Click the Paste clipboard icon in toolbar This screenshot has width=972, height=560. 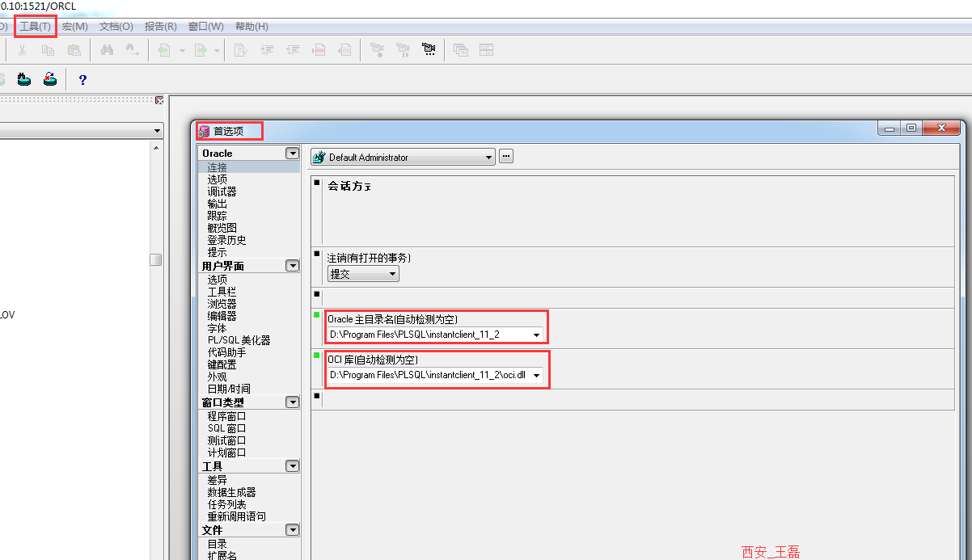coord(74,50)
